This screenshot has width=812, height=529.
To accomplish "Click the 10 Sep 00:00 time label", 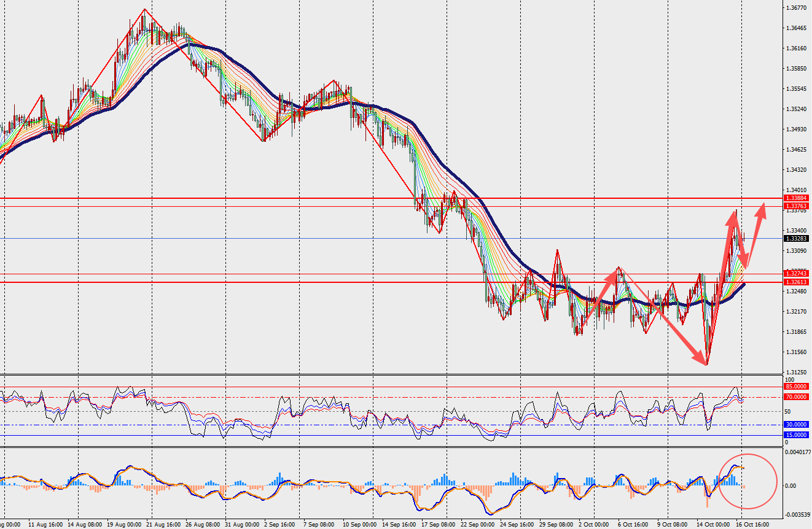I will [x=359, y=525].
